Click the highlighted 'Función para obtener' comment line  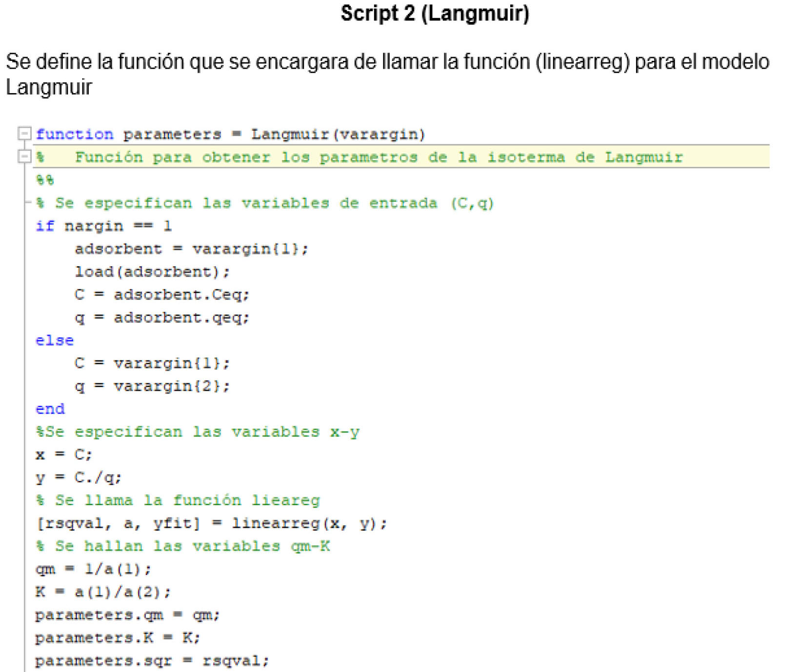point(378,158)
